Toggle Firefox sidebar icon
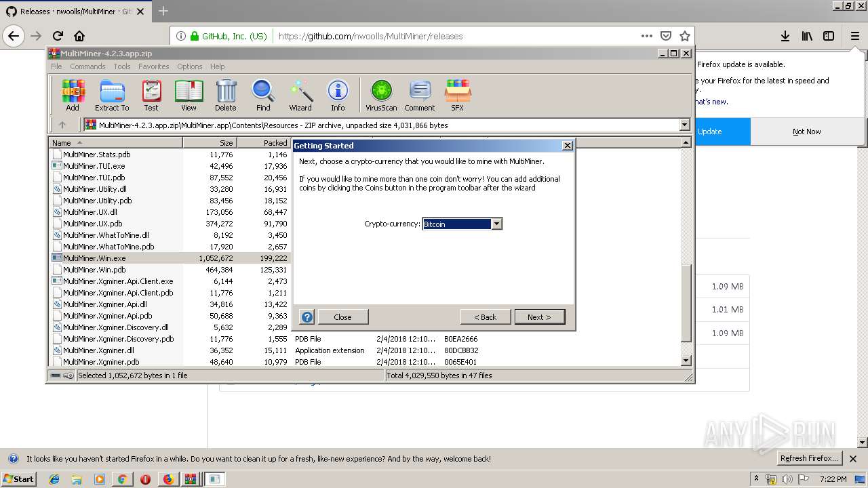Image resolution: width=868 pixels, height=488 pixels. pos(829,36)
